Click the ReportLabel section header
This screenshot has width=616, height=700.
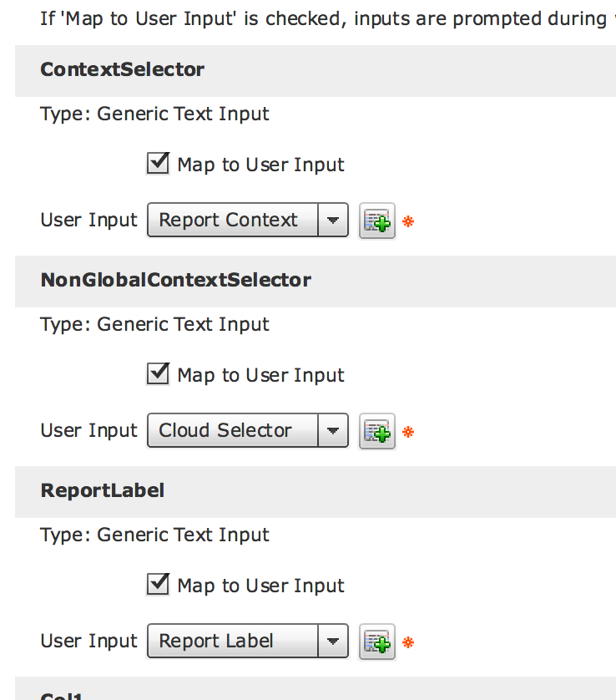pyautogui.click(x=316, y=492)
